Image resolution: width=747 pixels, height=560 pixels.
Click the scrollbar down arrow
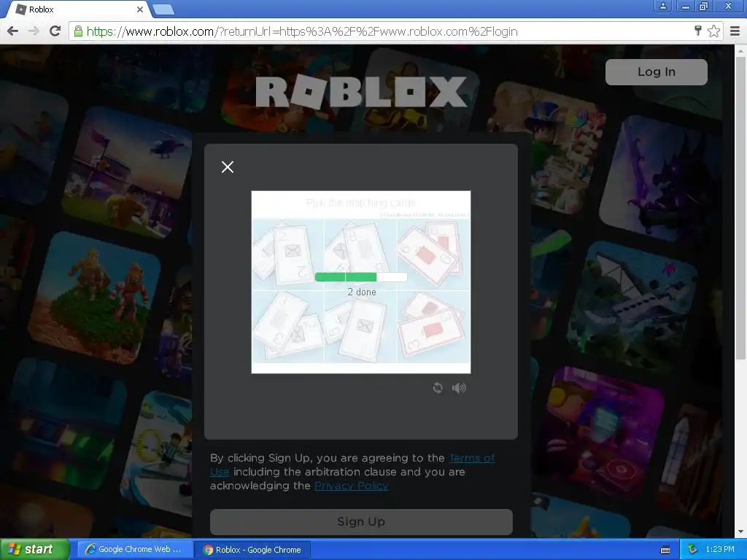click(x=740, y=532)
